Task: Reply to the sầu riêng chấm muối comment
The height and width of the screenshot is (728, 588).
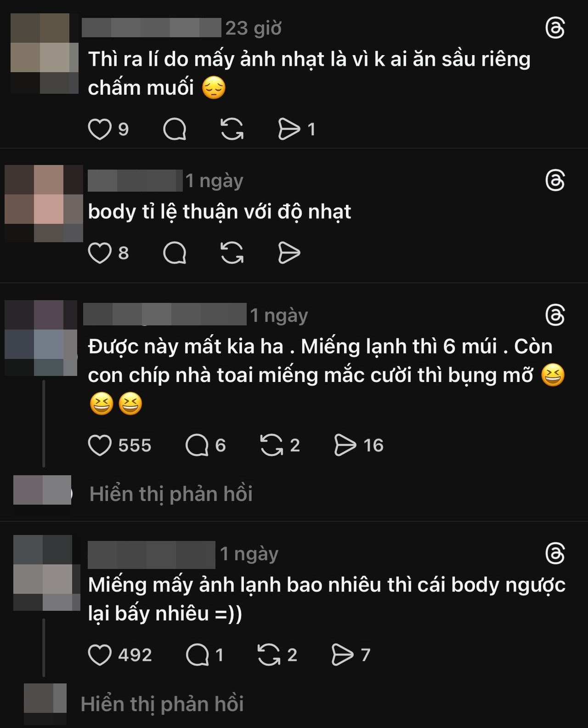Action: coord(175,129)
